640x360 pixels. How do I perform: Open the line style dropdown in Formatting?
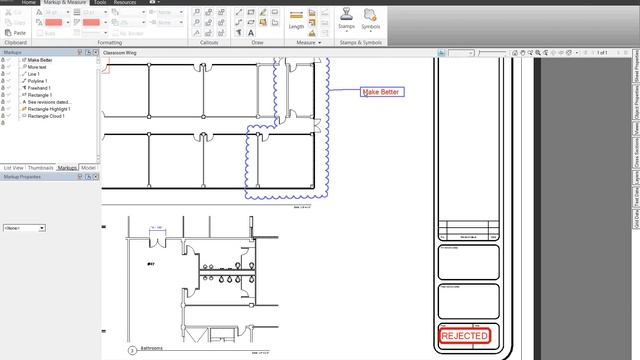(105, 33)
